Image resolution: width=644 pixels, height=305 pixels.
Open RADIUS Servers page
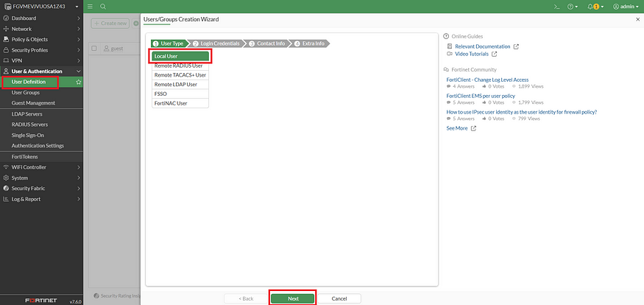coord(29,125)
